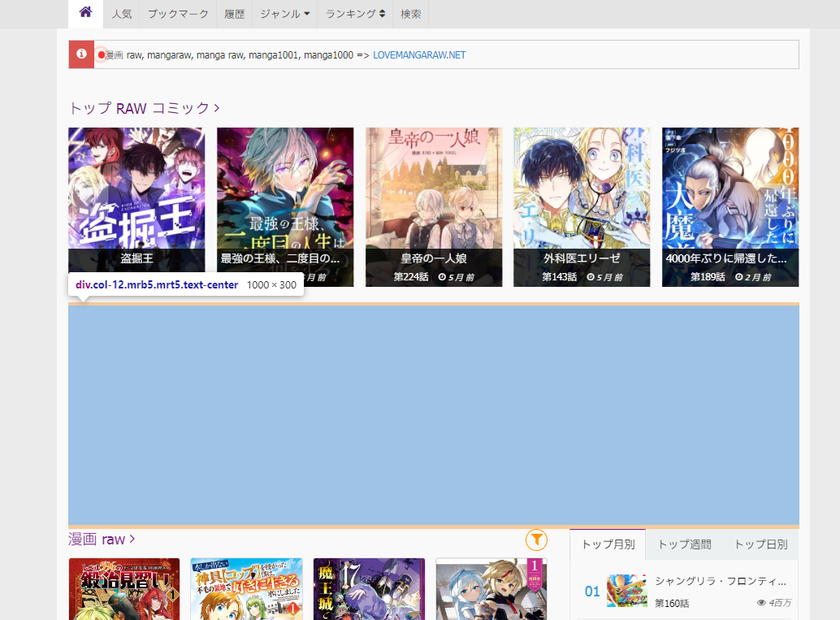Viewport: 840px width, 620px height.
Task: Open the 皇帝の一人娘 cover thumbnail
Action: tap(434, 195)
